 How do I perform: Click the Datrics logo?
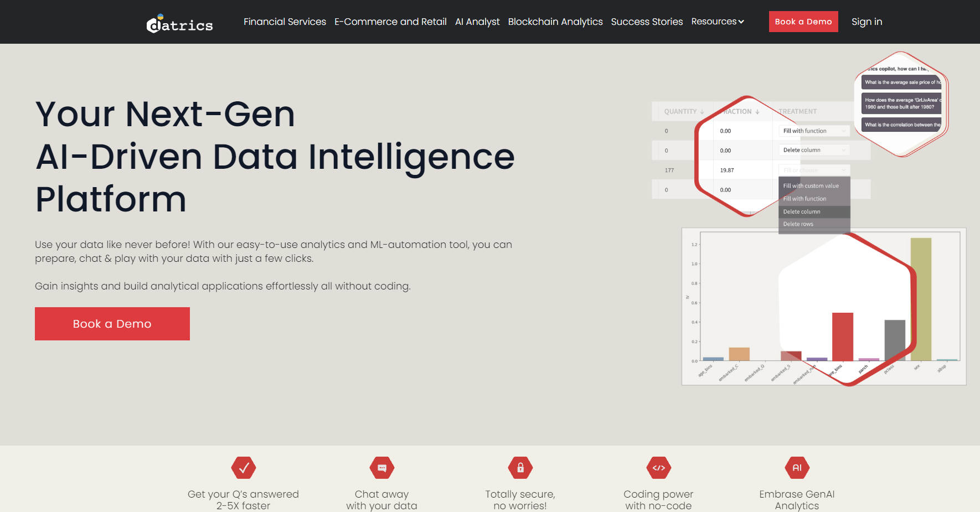[x=179, y=23]
